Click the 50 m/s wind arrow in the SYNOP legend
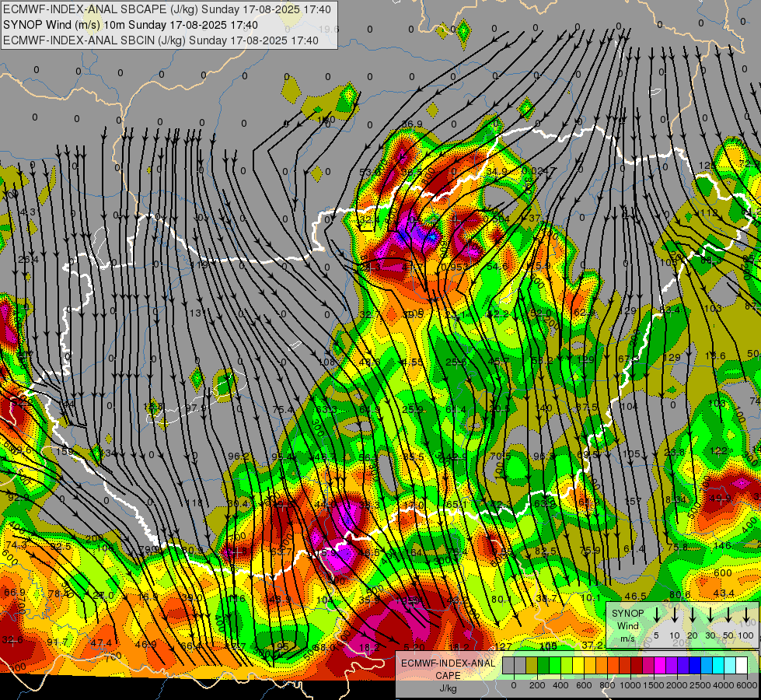The height and width of the screenshot is (700, 761). (x=728, y=614)
